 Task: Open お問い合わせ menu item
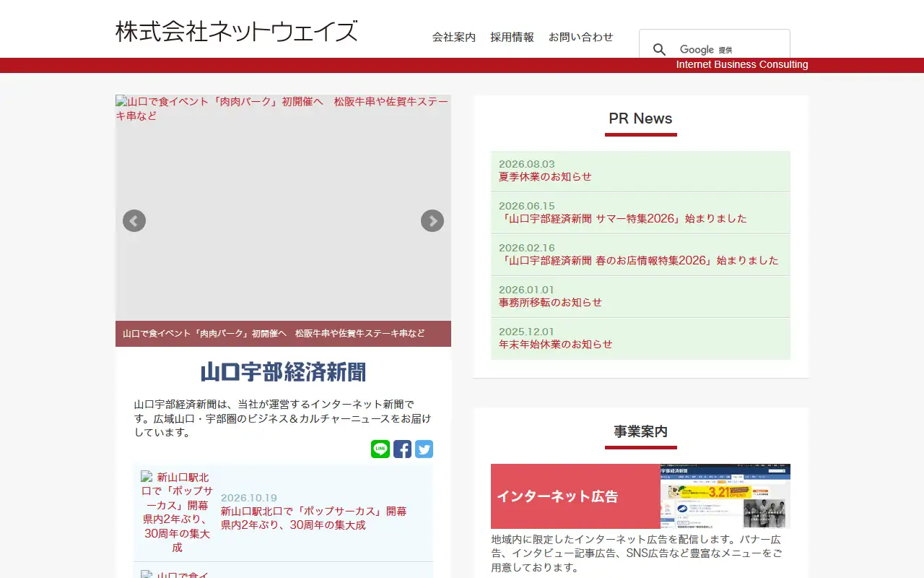tap(581, 37)
